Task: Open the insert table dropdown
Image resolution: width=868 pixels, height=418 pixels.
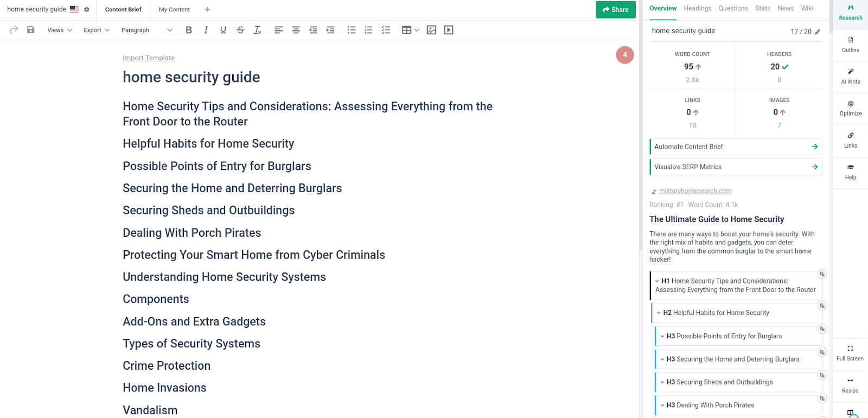Action: [410, 30]
